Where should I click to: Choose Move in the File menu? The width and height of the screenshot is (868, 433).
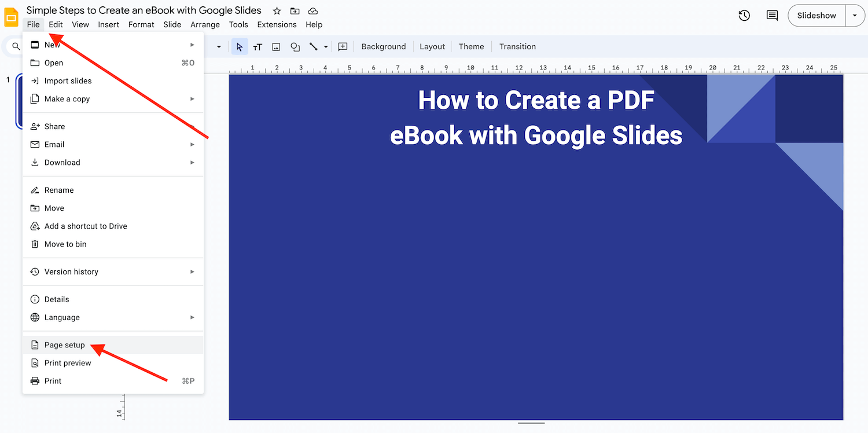113,208
